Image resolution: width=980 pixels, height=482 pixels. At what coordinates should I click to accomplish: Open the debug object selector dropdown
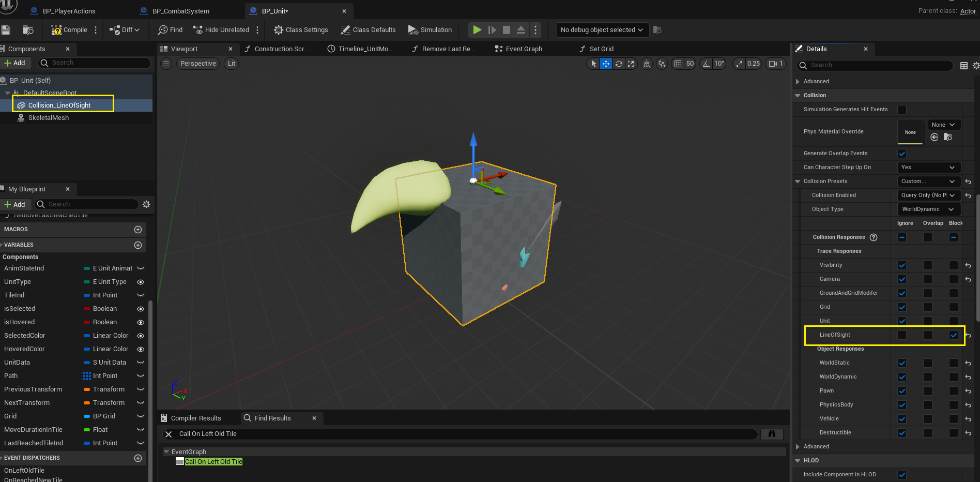(x=602, y=30)
